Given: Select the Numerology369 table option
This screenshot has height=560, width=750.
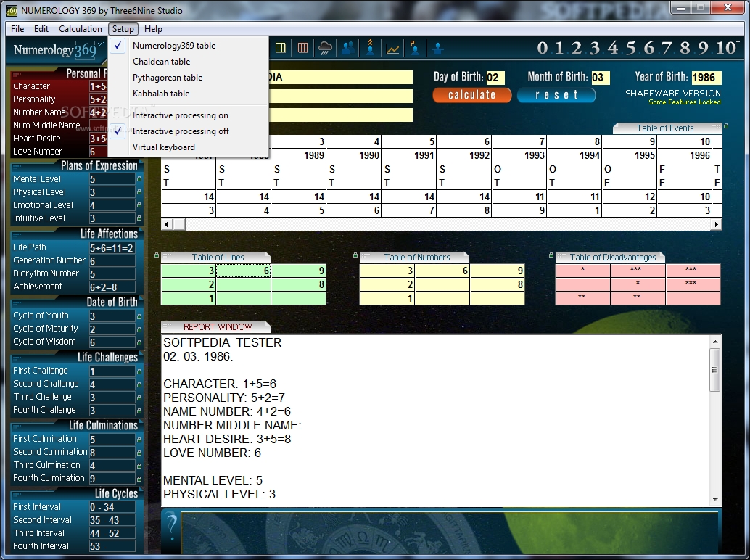Looking at the screenshot, I should coord(188,46).
